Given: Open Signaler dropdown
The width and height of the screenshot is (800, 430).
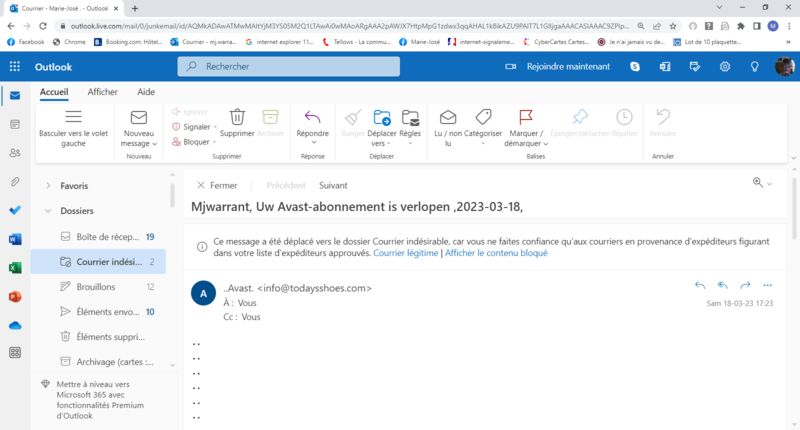Looking at the screenshot, I should point(215,127).
